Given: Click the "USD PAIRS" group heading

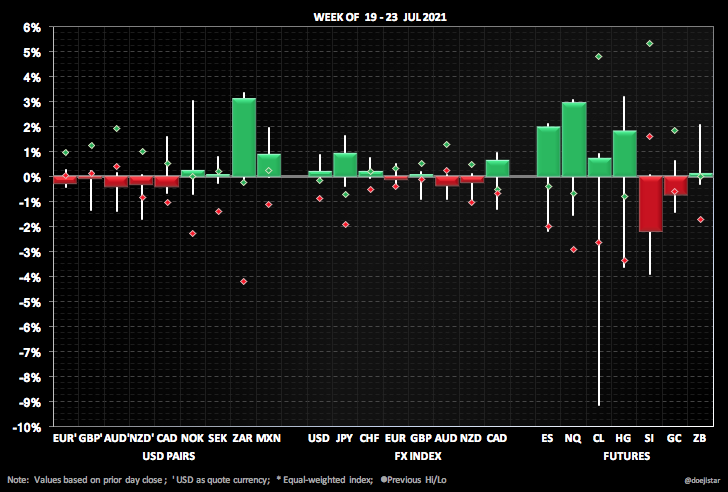Looking at the screenshot, I should click(x=169, y=456).
